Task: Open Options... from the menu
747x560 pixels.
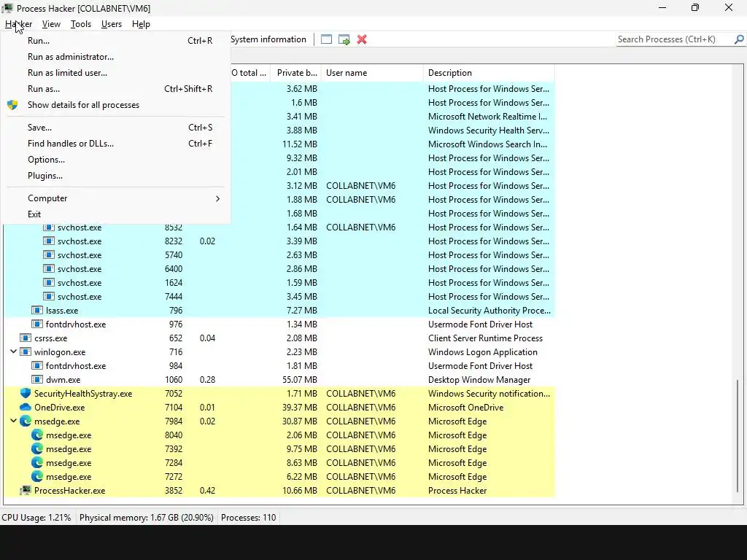Action: (116, 160)
